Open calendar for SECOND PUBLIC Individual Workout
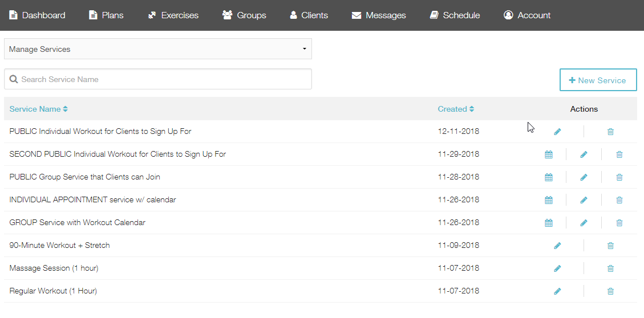644x318 pixels. (548, 154)
